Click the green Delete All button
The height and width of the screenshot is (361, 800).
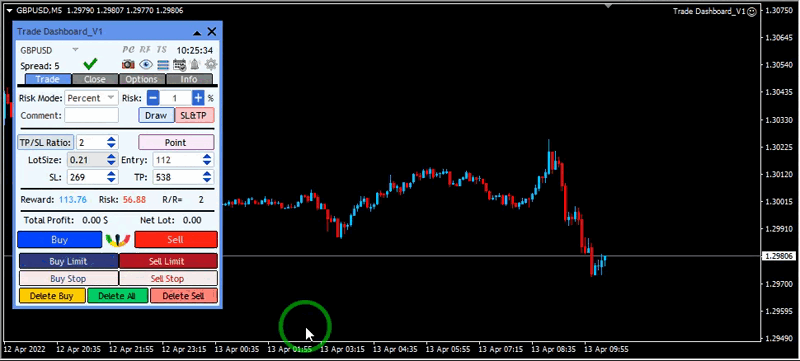pos(117,296)
